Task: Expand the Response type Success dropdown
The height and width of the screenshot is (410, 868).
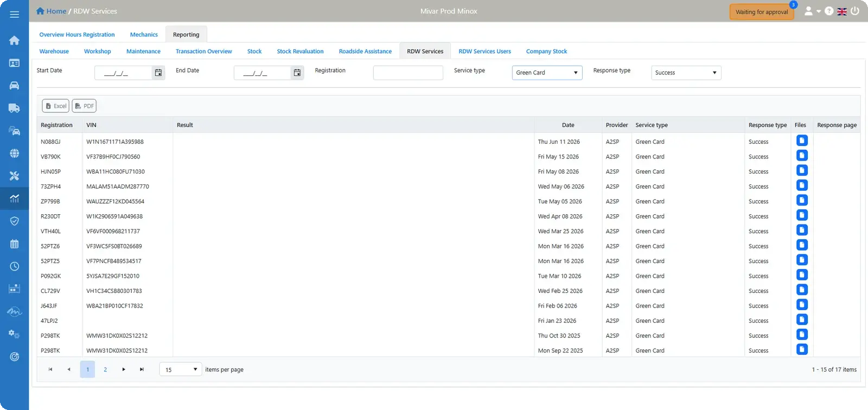Action: [686, 73]
